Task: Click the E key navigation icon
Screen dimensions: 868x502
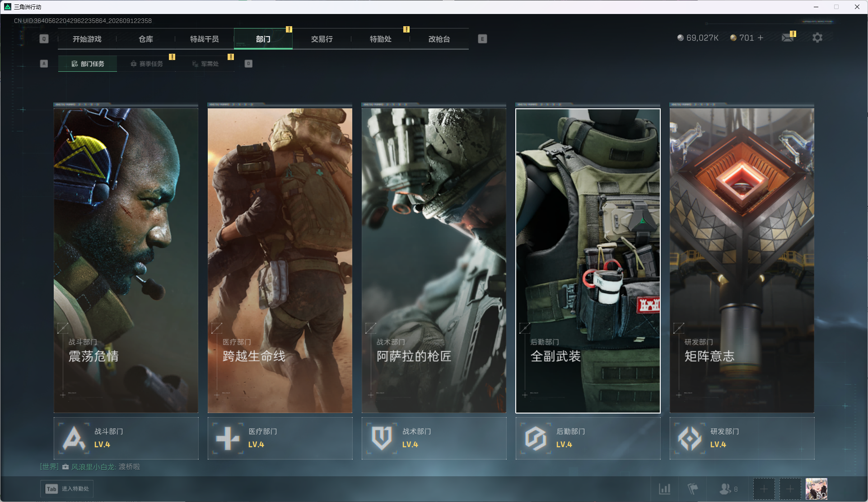Action: click(482, 39)
